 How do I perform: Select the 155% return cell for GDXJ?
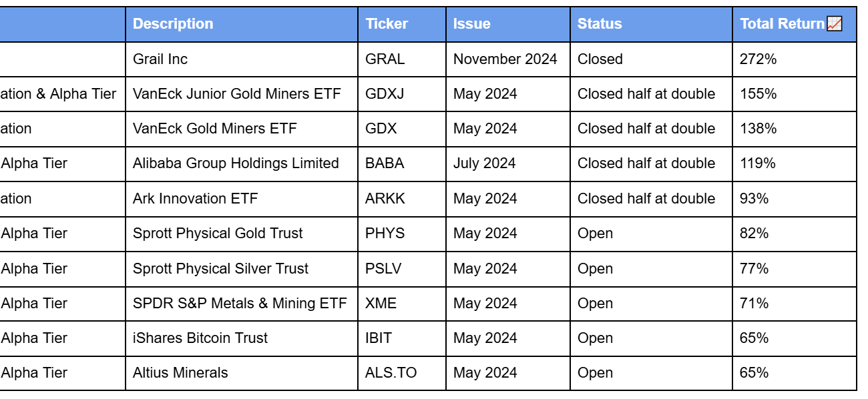795,94
